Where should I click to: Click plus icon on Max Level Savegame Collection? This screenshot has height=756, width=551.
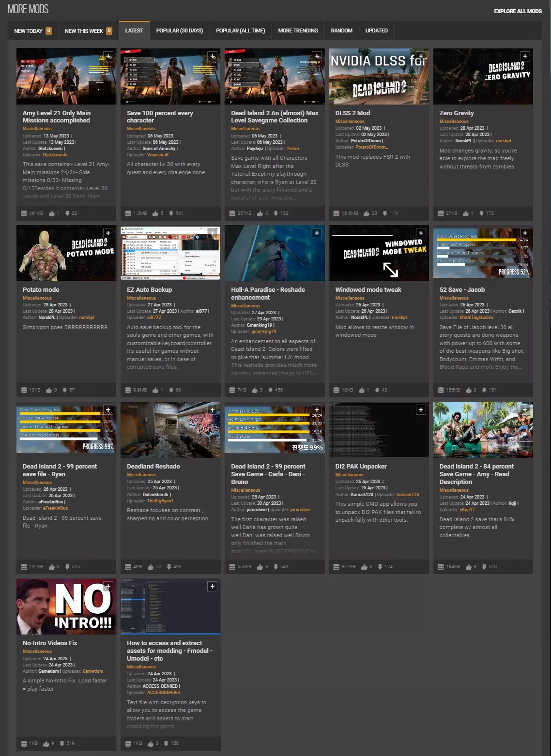(x=317, y=57)
